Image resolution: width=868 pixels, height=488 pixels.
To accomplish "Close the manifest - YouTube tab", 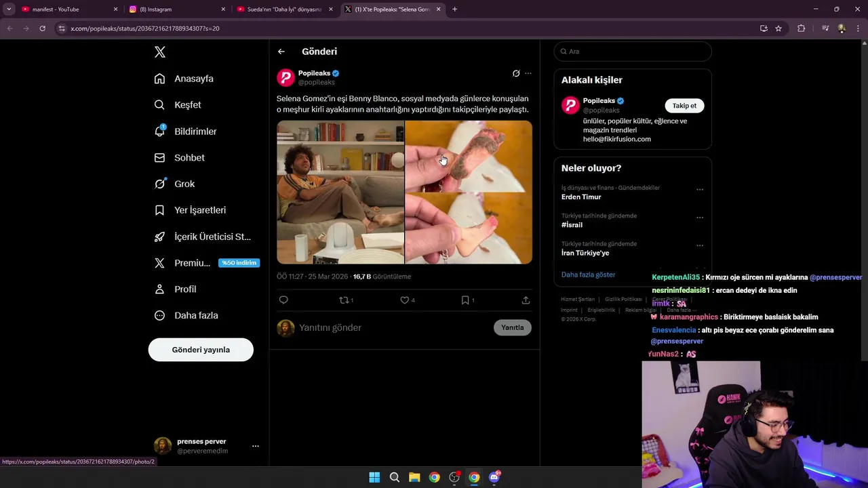I will 115,9.
